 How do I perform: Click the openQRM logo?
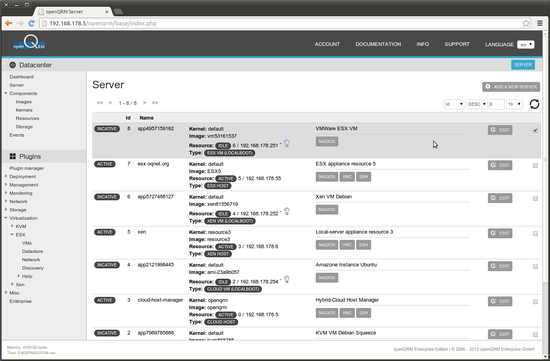click(x=29, y=42)
